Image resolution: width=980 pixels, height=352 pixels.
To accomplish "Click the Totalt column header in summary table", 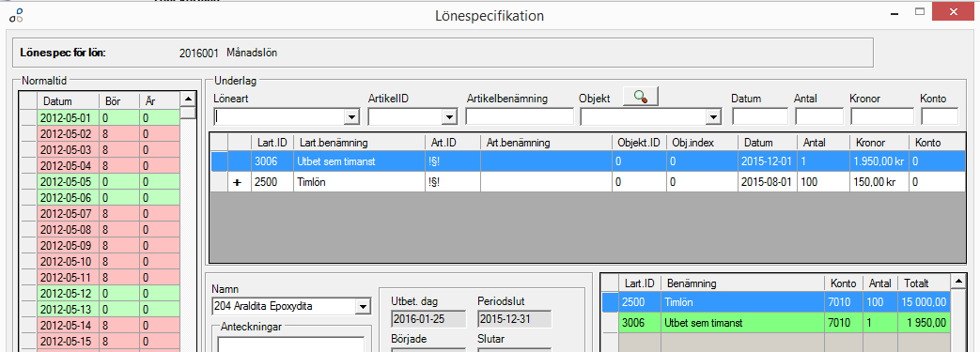I will coord(923,283).
